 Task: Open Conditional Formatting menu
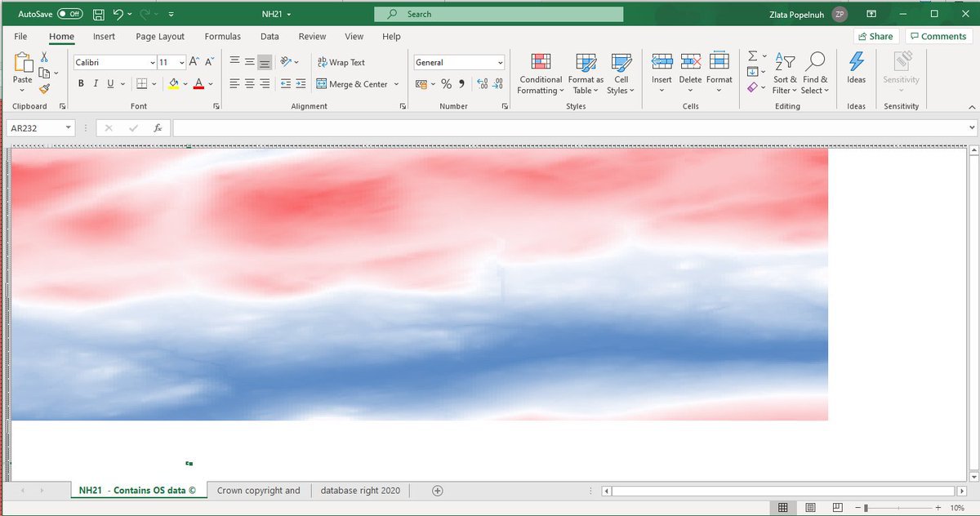click(x=541, y=73)
